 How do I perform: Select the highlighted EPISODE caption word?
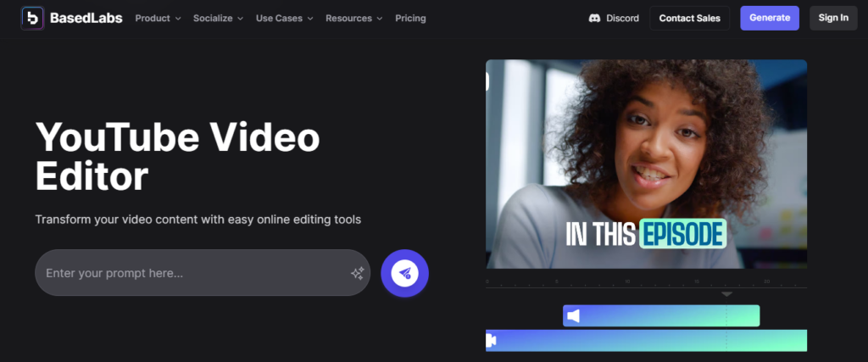click(x=682, y=232)
